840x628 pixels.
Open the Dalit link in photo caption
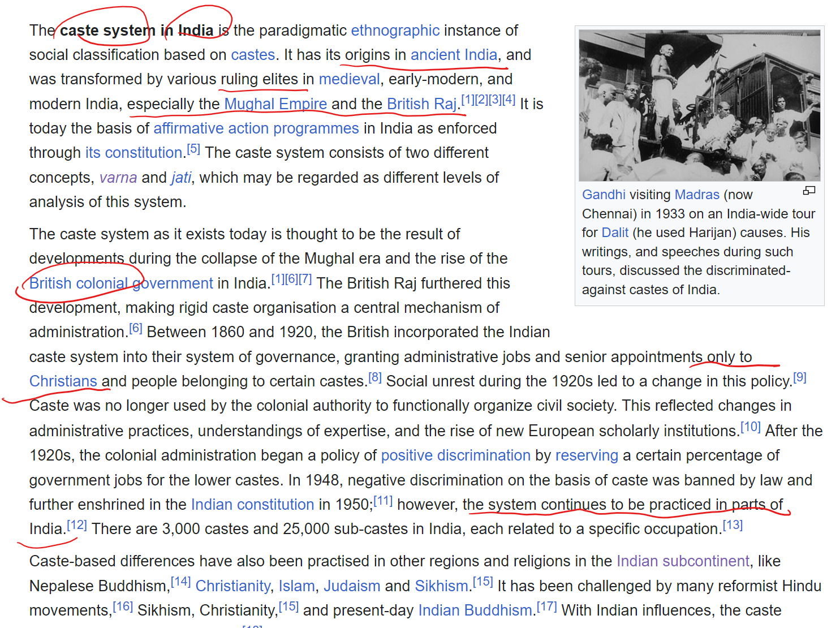(615, 233)
